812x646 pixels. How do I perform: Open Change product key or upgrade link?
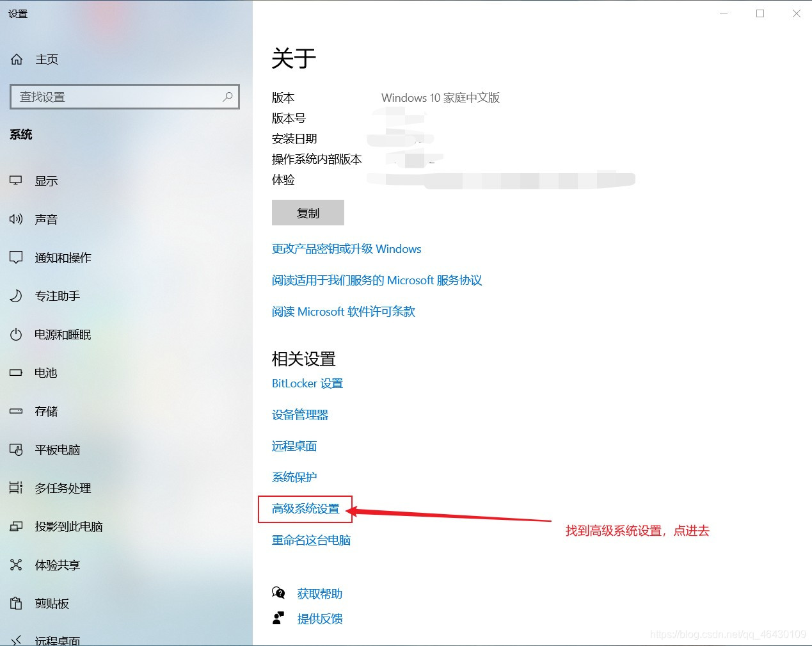(x=347, y=249)
